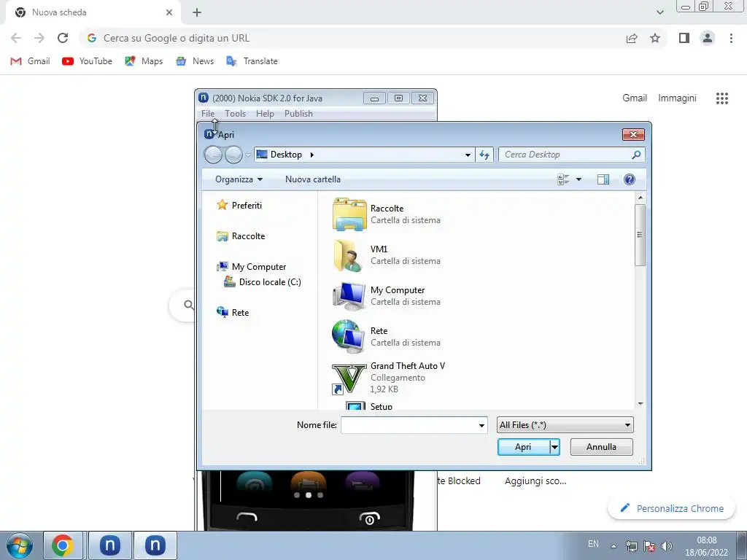The image size is (747, 560).
Task: Open the Publish menu in Nokia SDK
Action: (x=298, y=114)
